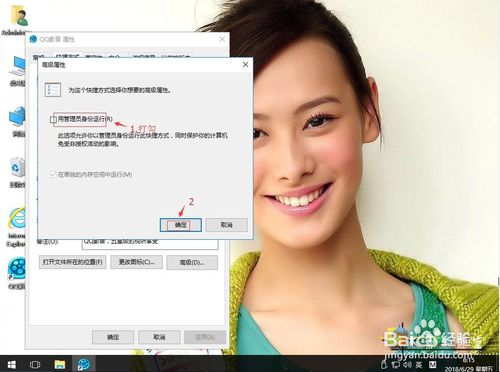
Task: Open Task View from the taskbar
Action: (35, 364)
